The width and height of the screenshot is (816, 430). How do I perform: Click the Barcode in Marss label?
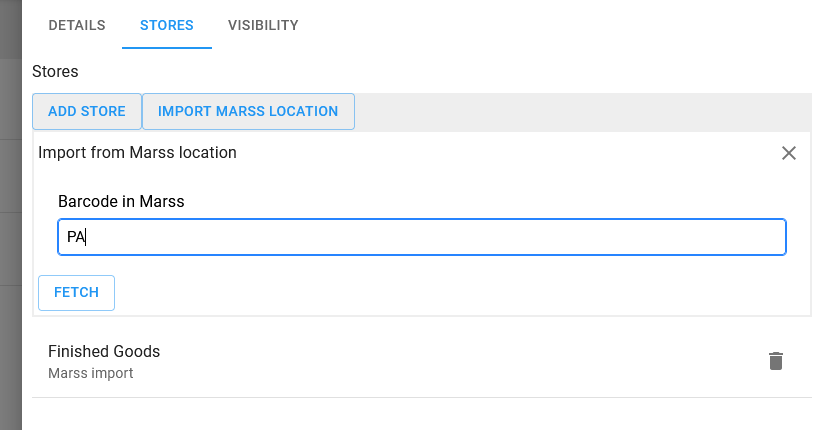(121, 201)
